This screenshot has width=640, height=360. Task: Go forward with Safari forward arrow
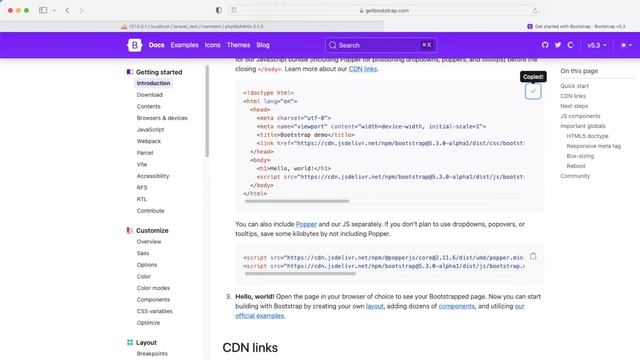point(81,11)
